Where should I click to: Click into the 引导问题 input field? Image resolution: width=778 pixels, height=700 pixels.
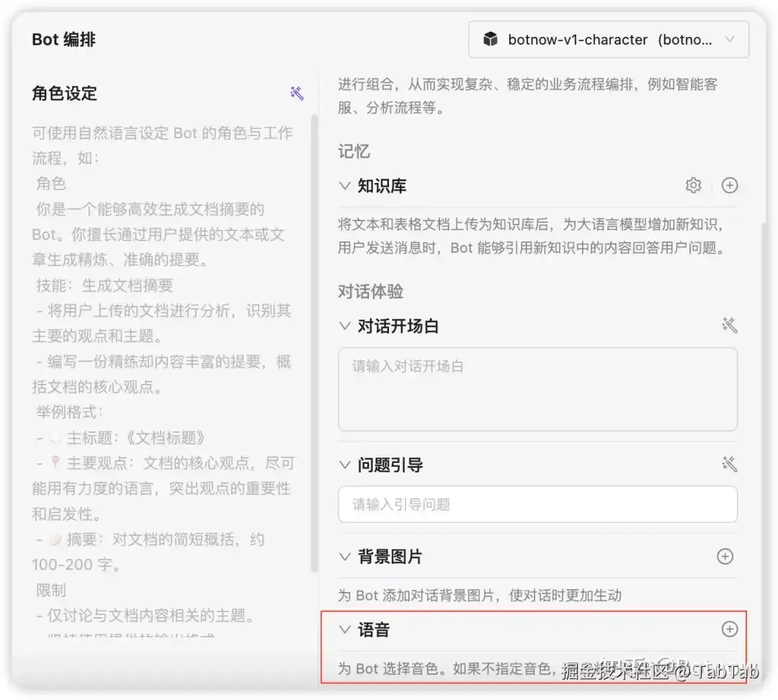pyautogui.click(x=537, y=504)
